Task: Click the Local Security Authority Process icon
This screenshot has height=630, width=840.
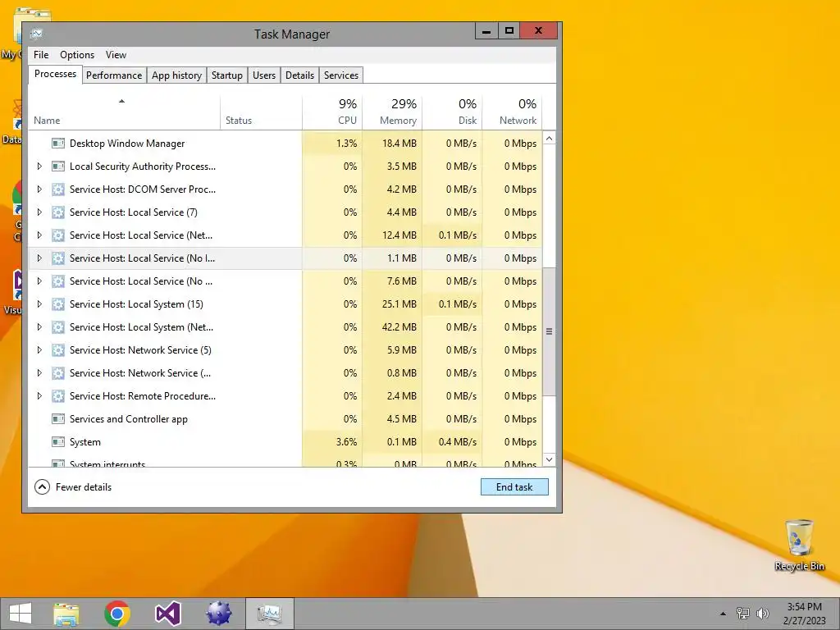Action: coord(58,167)
